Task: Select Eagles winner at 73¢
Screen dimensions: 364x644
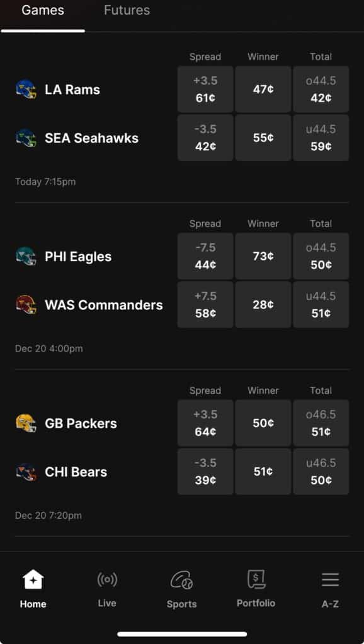Action: pos(263,256)
